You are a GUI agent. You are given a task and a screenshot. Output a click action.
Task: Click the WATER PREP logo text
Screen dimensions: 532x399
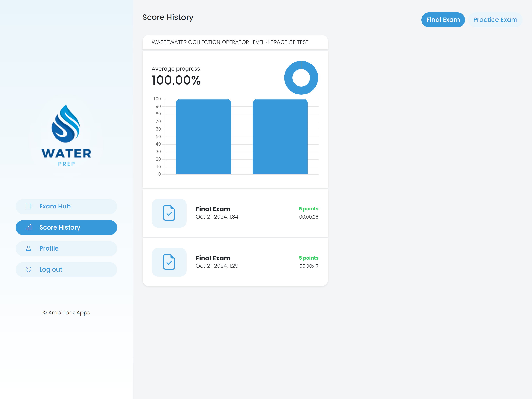coord(66,157)
